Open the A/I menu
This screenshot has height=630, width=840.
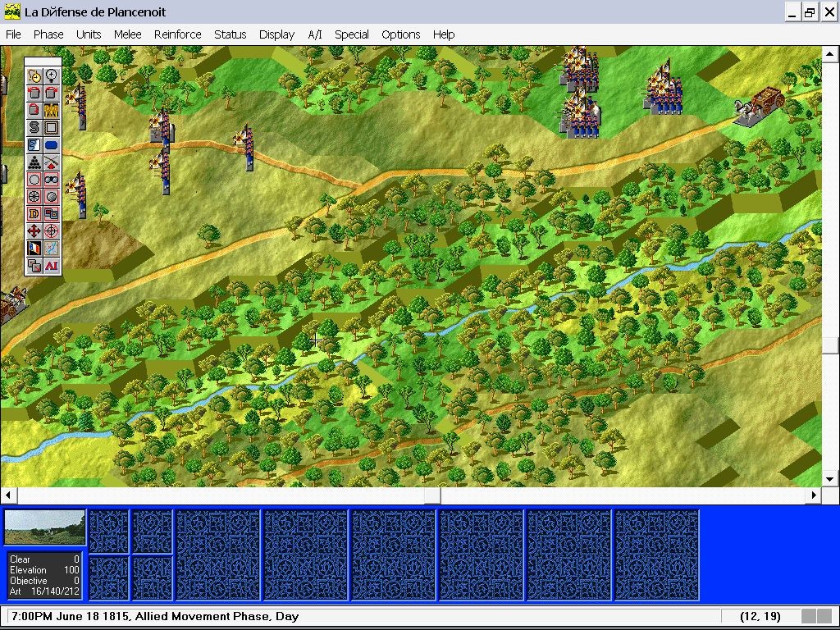click(315, 34)
